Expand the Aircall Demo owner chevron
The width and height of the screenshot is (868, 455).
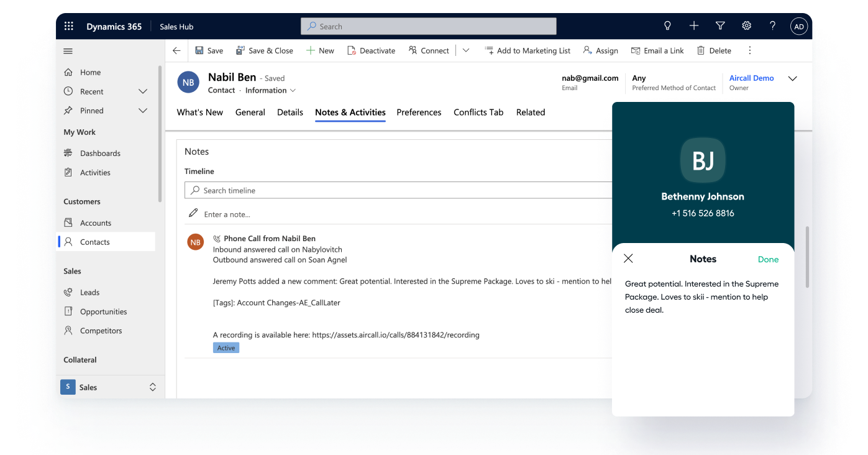click(793, 80)
